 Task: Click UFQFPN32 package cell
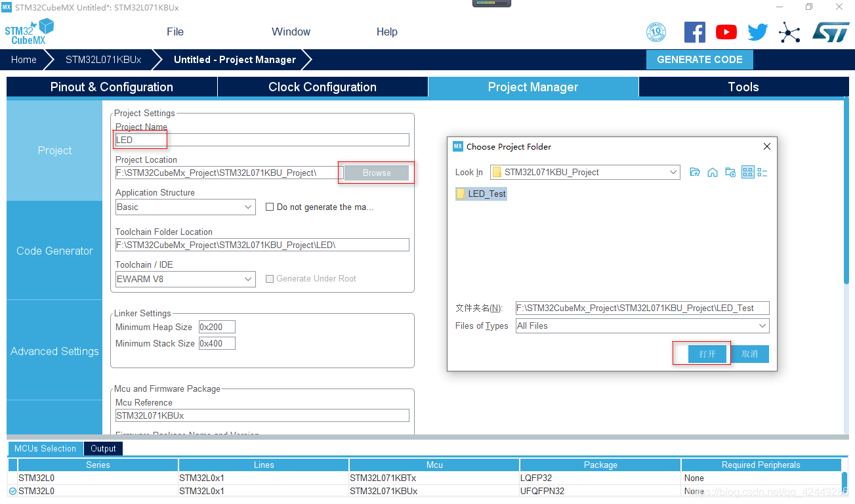coord(600,491)
